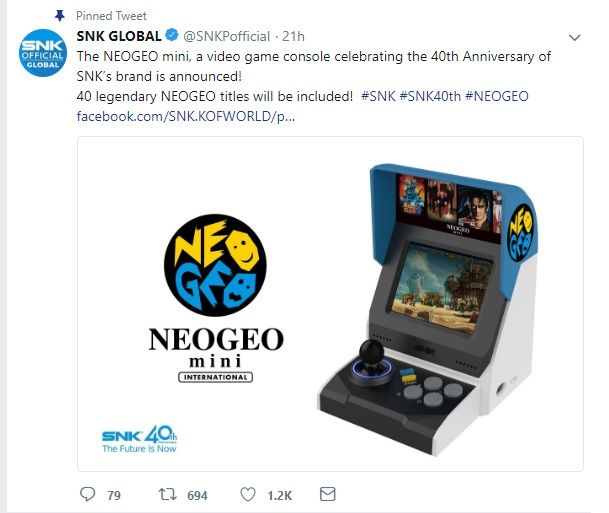Like the tweet with heart icon
This screenshot has width=609, height=513.
pyautogui.click(x=248, y=494)
